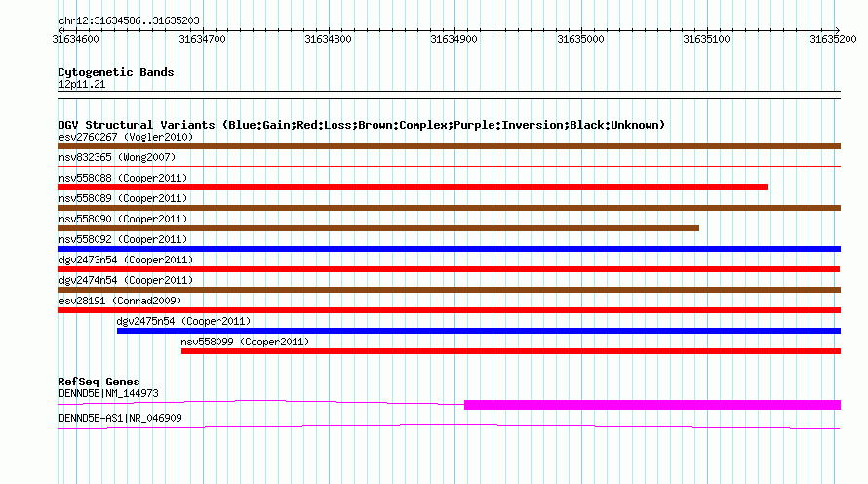Viewport: 868px width, 484px height.
Task: Click the esv2760267 (Vogler2010) brown variant bar
Action: pyautogui.click(x=449, y=146)
